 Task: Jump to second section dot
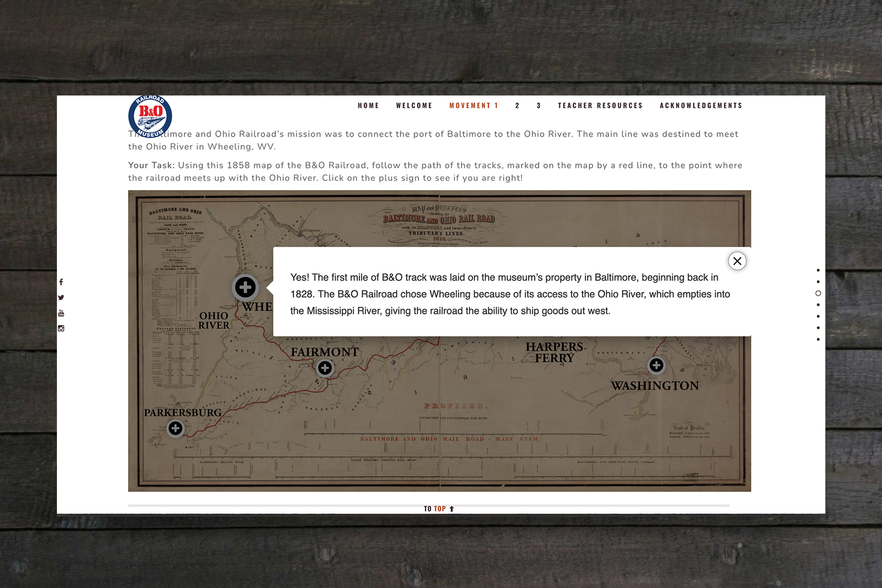[818, 282]
